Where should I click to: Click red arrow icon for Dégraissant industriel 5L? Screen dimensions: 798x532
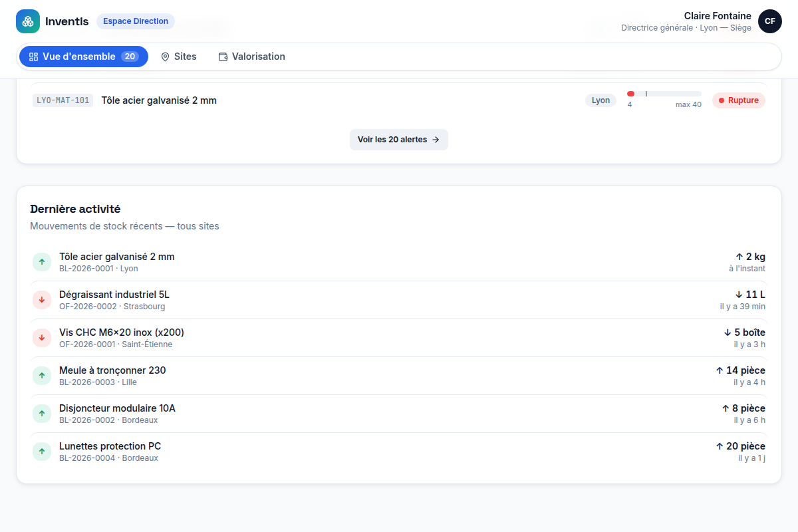pyautogui.click(x=42, y=300)
